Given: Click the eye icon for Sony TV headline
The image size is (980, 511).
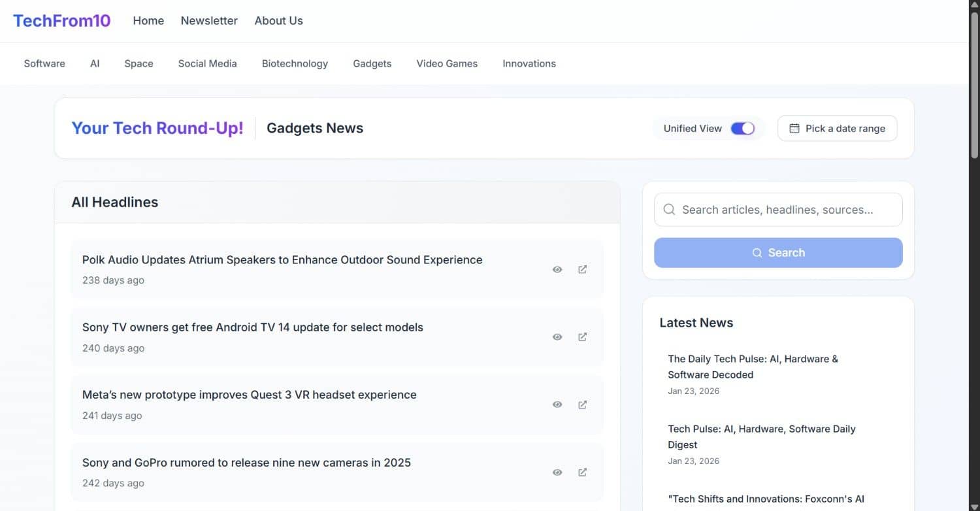Looking at the screenshot, I should coord(557,337).
